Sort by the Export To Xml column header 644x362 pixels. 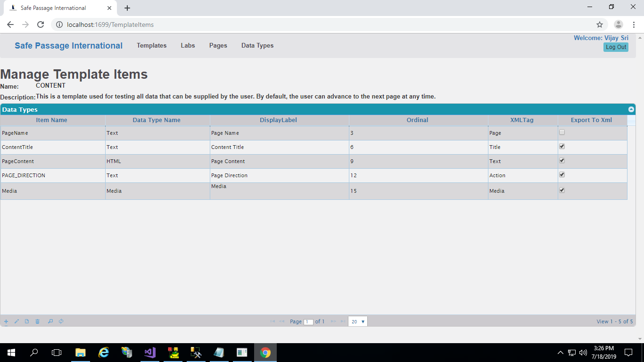point(591,120)
